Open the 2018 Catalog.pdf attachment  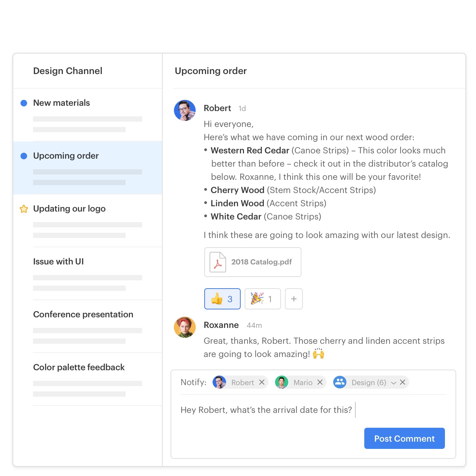pos(261,262)
